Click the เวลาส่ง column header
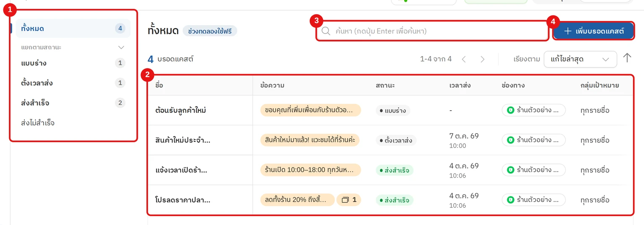The image size is (644, 225). pyautogui.click(x=460, y=85)
